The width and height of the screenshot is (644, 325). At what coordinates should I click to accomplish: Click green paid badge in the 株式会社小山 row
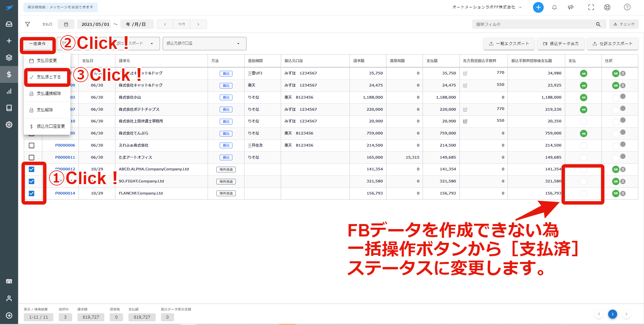pyautogui.click(x=584, y=98)
